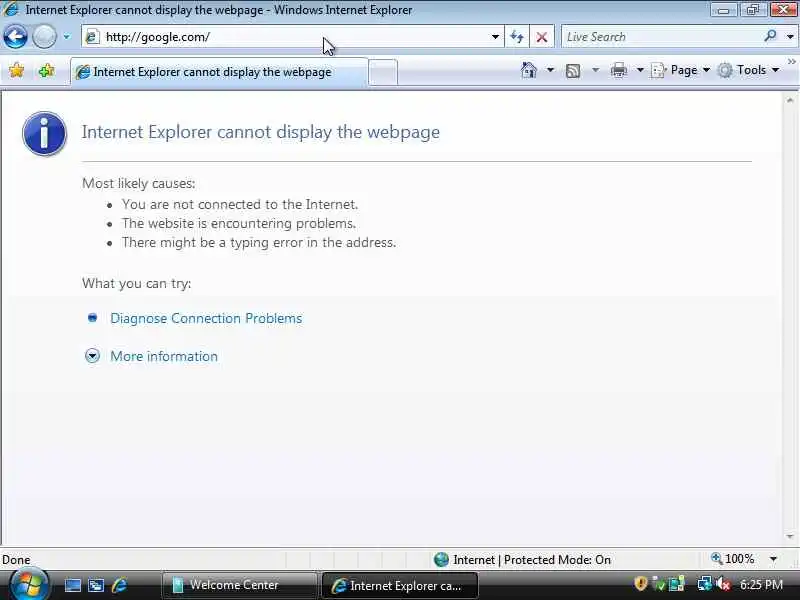Click the Home page icon
This screenshot has height=600, width=800.
(529, 70)
